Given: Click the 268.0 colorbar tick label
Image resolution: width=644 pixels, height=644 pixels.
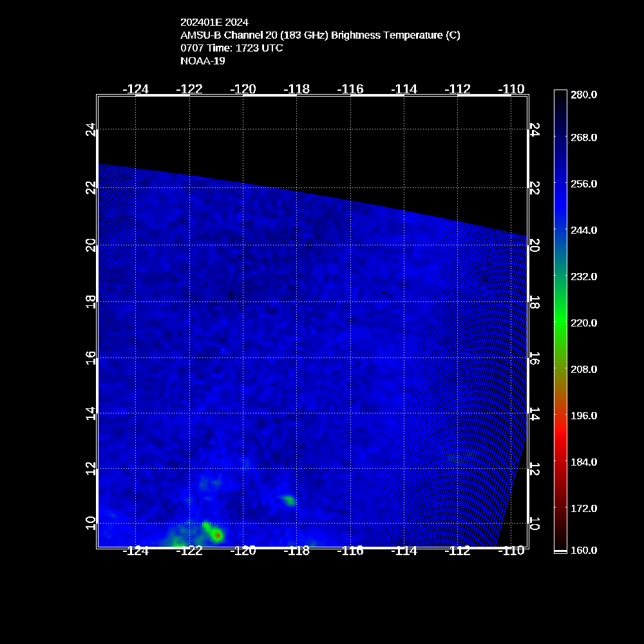Looking at the screenshot, I should [583, 137].
